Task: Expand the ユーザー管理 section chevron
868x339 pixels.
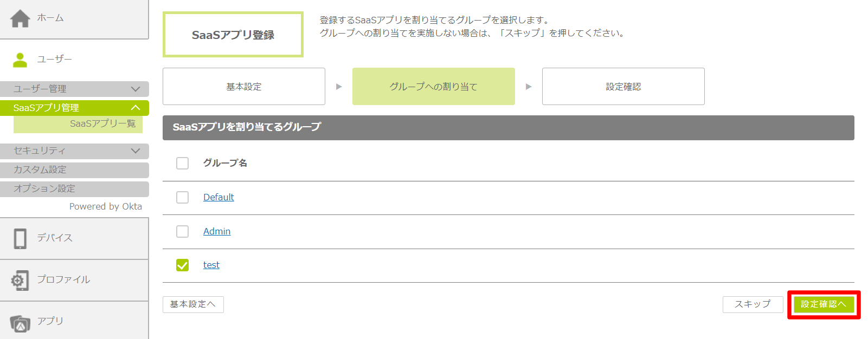Action: pyautogui.click(x=136, y=89)
